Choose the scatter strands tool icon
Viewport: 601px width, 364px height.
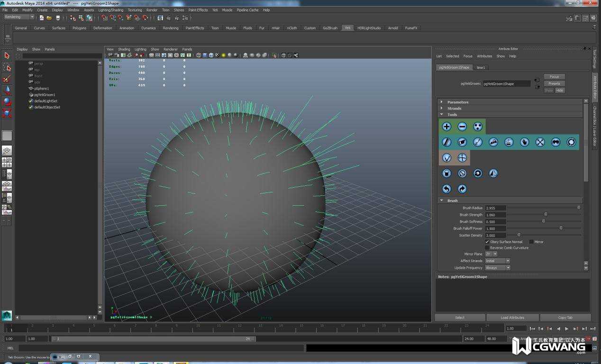click(478, 127)
